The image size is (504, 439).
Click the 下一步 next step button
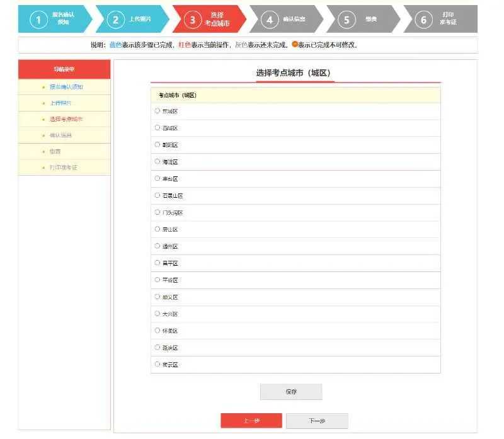[316, 421]
